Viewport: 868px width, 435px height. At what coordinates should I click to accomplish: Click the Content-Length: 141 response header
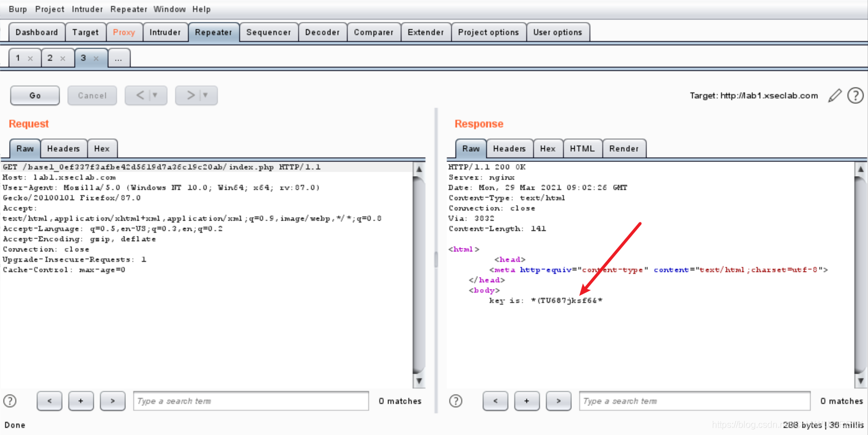[497, 229]
